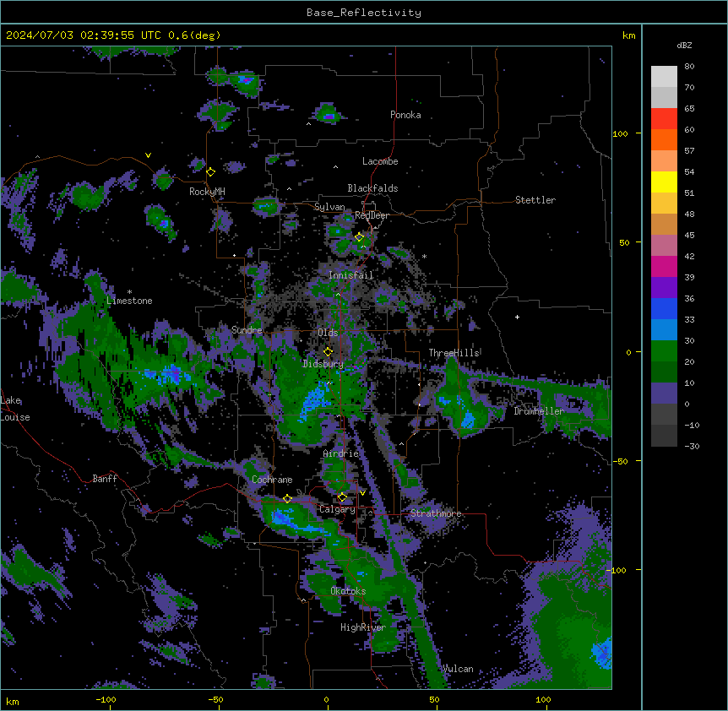728x711 pixels.
Task: Click the -50 tick on the x-axis
Action: click(215, 699)
